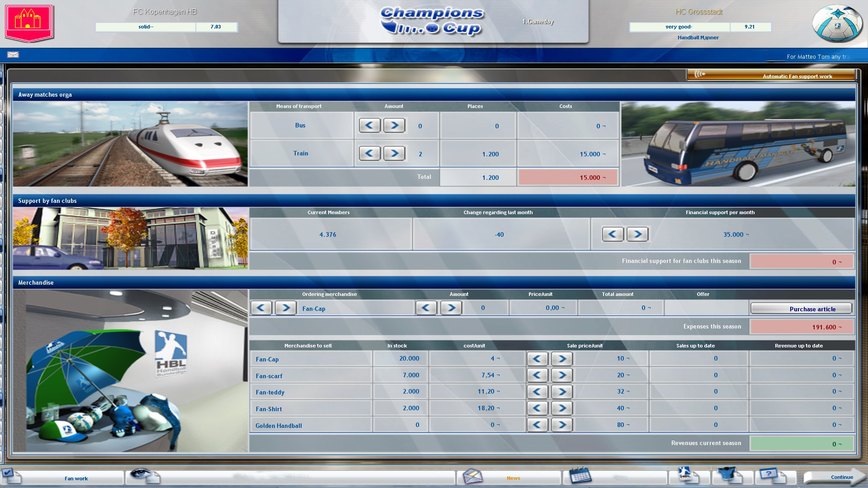Increase the Fan-Cap sale price per unit
Screen dimensions: 868x488
[x=561, y=358]
